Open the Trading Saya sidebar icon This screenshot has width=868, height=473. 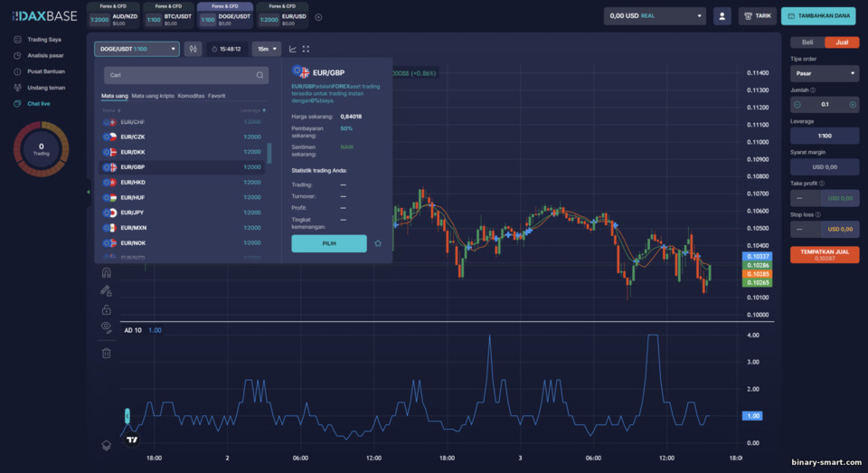17,39
